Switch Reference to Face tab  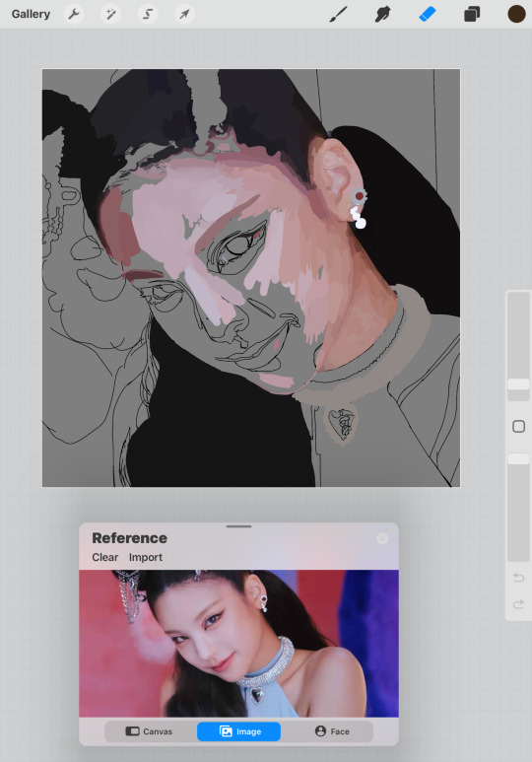(x=332, y=730)
